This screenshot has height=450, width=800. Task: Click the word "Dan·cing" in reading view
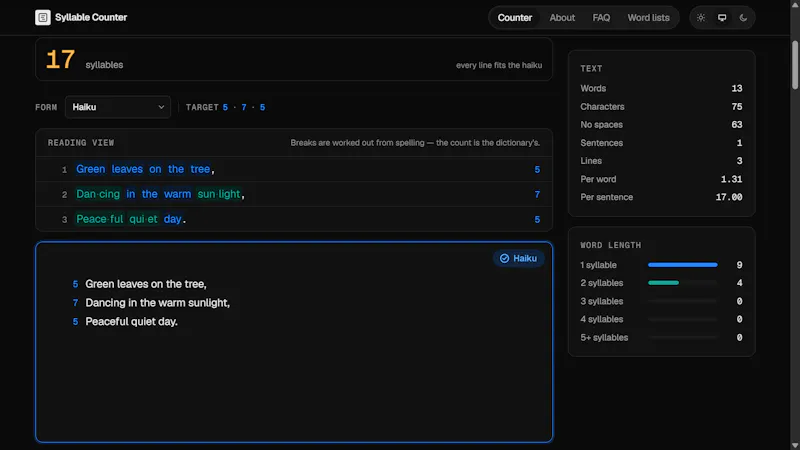click(98, 194)
